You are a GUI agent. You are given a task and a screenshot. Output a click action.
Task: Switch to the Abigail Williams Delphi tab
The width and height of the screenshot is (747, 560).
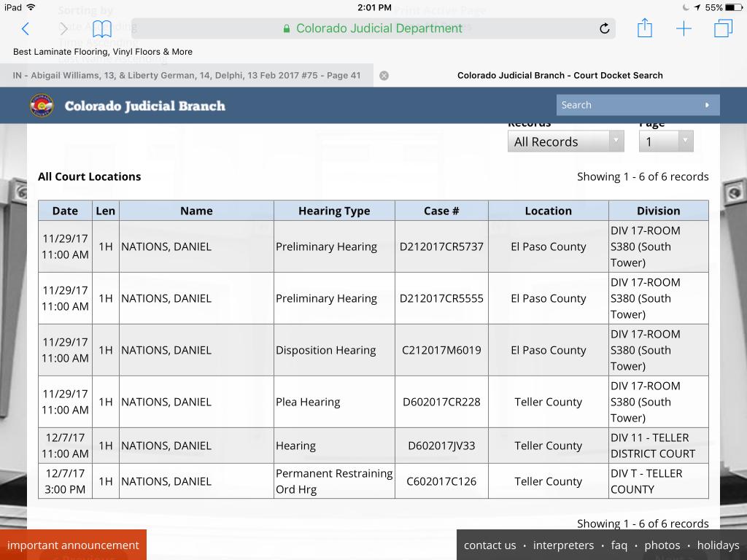187,75
